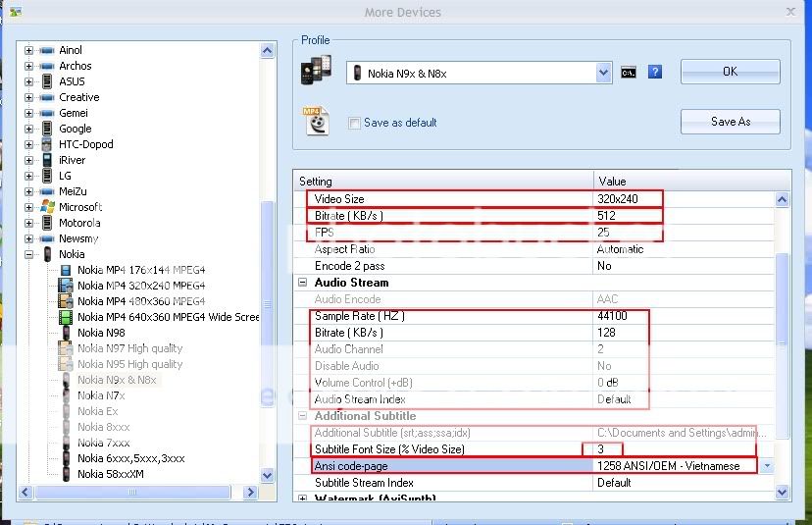Expand the Motorola device category
Viewport: 812px width, 525px height.
28,223
